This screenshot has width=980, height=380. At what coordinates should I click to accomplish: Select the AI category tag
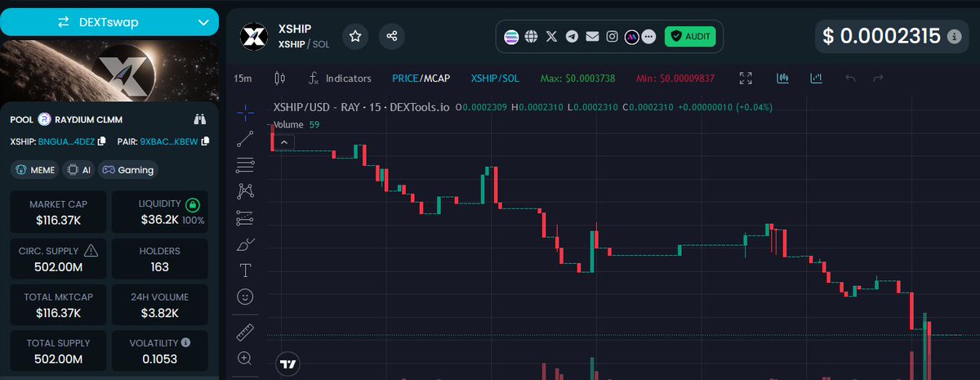pyautogui.click(x=78, y=170)
